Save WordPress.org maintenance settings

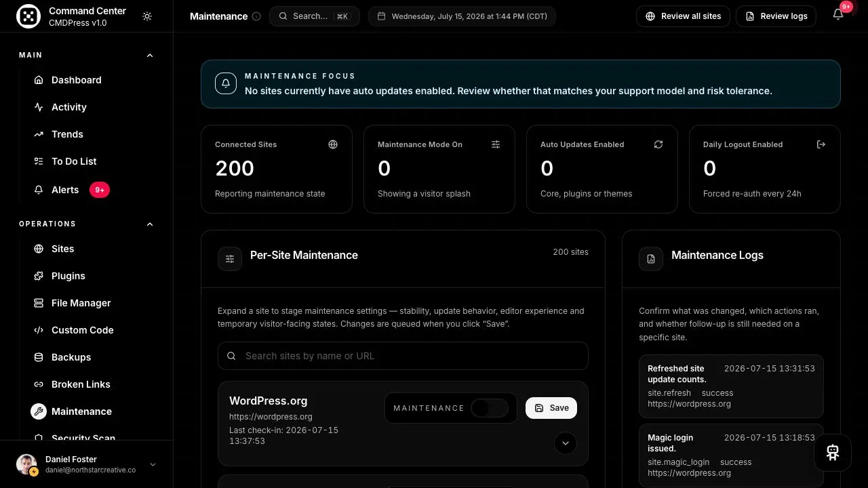551,408
